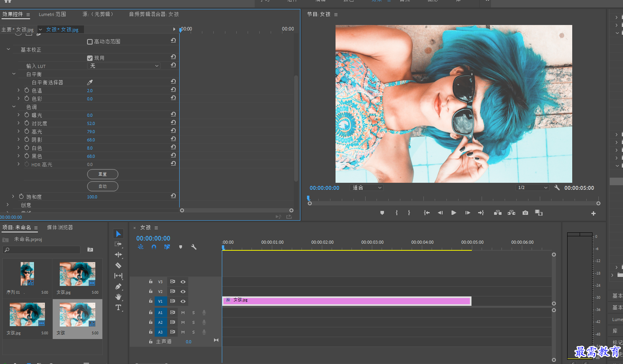The width and height of the screenshot is (623, 364).
Task: Open the 源:(无剪辑) tab
Action: [98, 14]
